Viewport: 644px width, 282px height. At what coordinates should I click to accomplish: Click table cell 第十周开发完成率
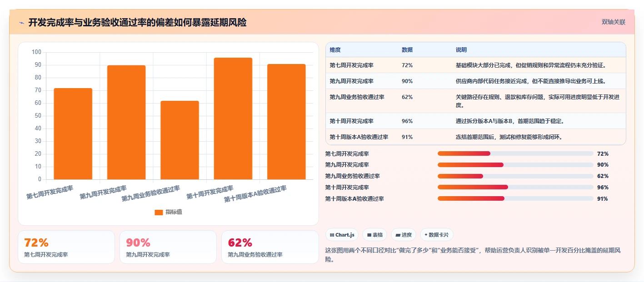[352, 121]
